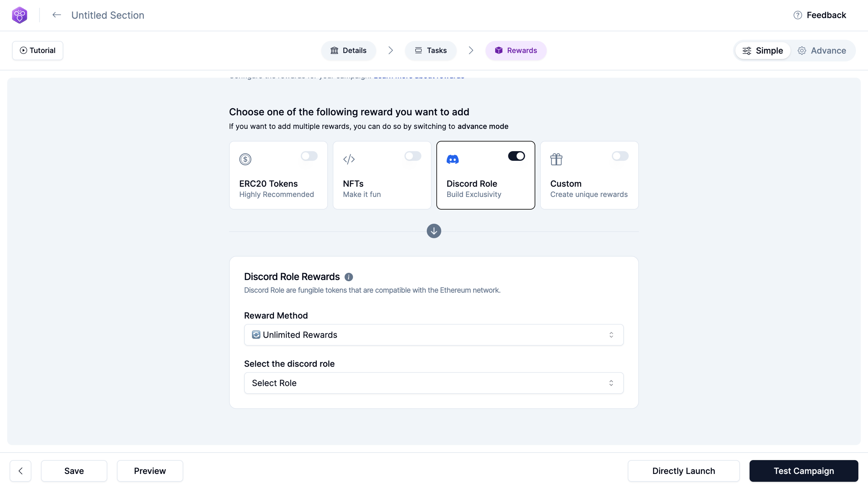Click the Test Campaign button
868x489 pixels.
[804, 471]
